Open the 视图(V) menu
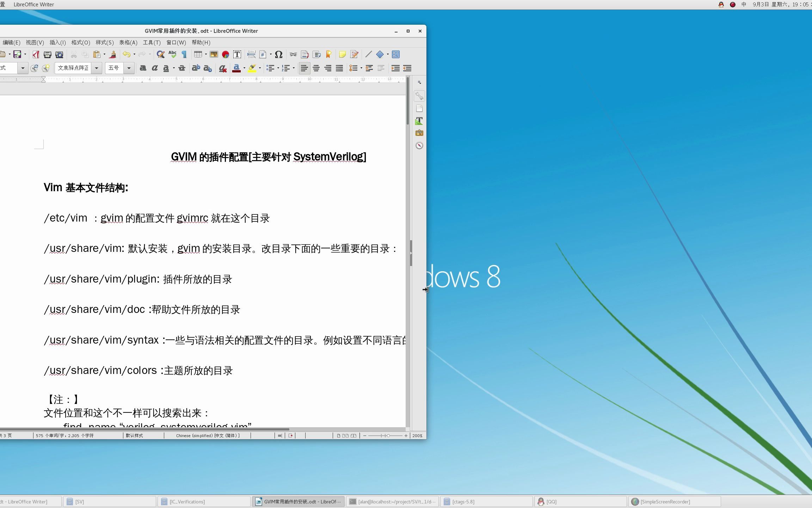812x508 pixels. [35, 42]
